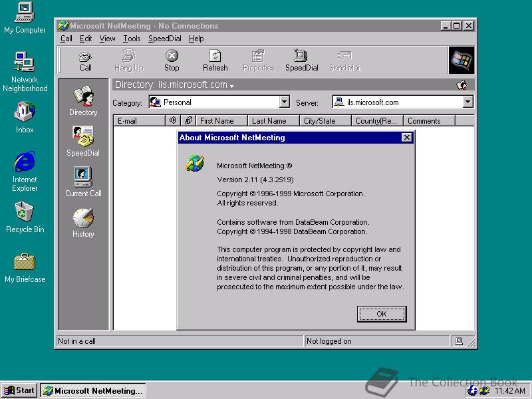The width and height of the screenshot is (532, 399).
Task: Refresh the directory listing
Action: pyautogui.click(x=215, y=61)
